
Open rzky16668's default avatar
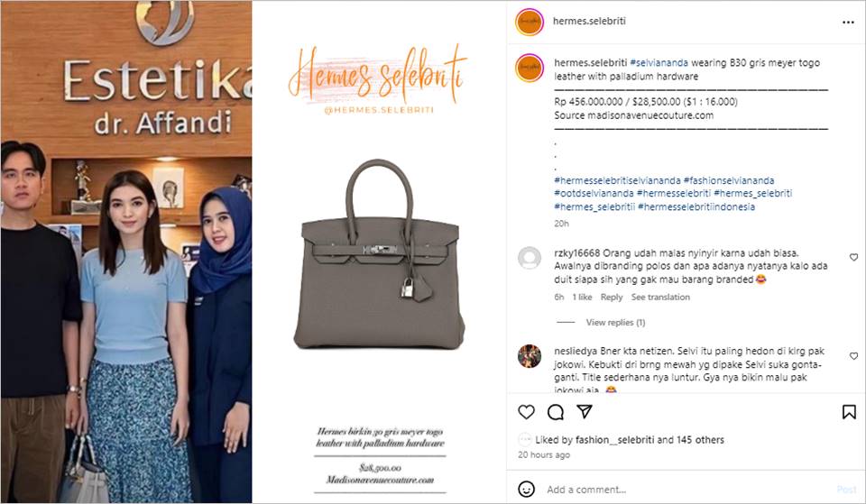530,258
